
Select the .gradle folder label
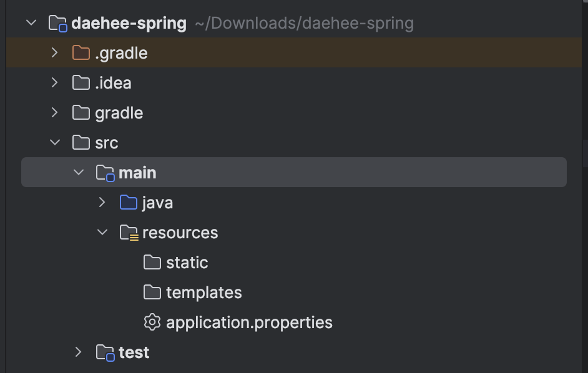[x=121, y=53]
